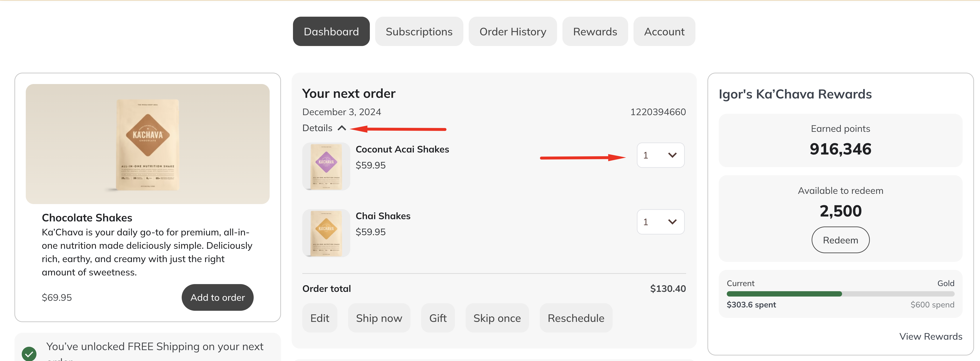Reschedule the next order
980x361 pixels.
click(x=576, y=318)
